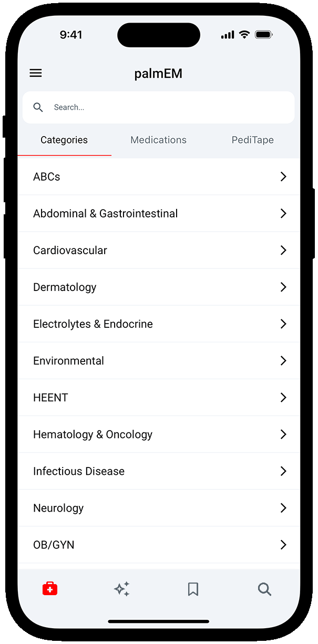Open the AI sparkles tab
The image size is (318, 644).
(x=122, y=589)
